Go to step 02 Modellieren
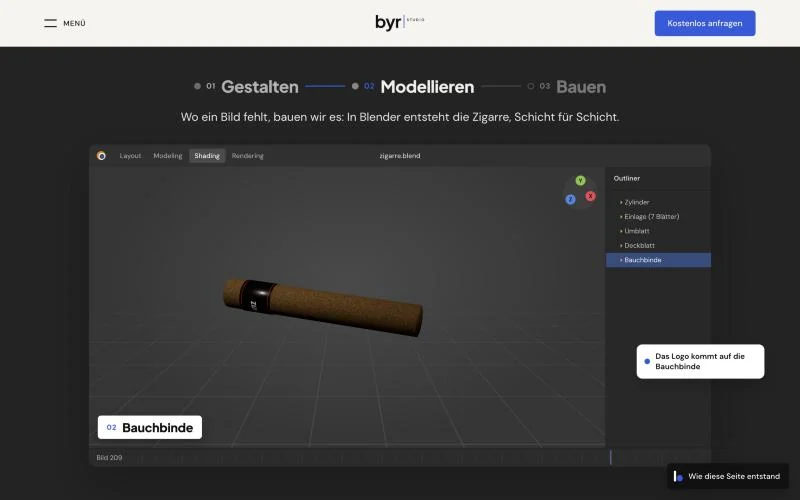The width and height of the screenshot is (800, 500). 413,87
